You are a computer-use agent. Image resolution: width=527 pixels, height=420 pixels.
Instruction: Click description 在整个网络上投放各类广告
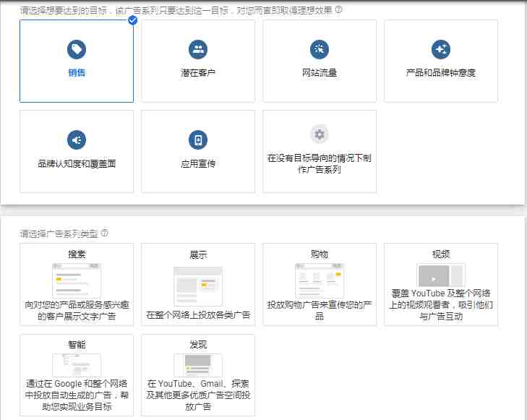coord(198,315)
